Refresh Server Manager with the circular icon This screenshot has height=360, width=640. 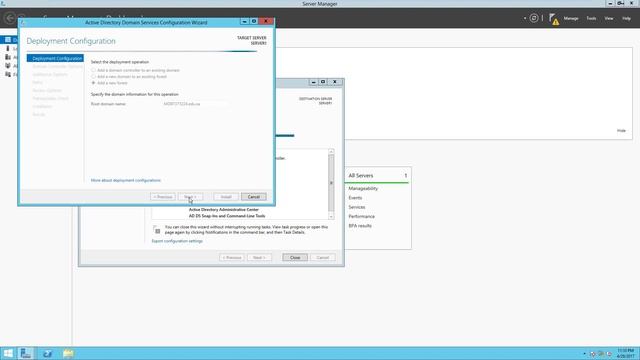pos(533,18)
